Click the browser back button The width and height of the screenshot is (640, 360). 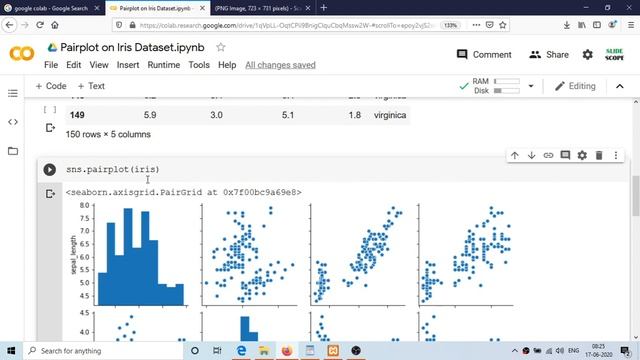pyautogui.click(x=10, y=25)
